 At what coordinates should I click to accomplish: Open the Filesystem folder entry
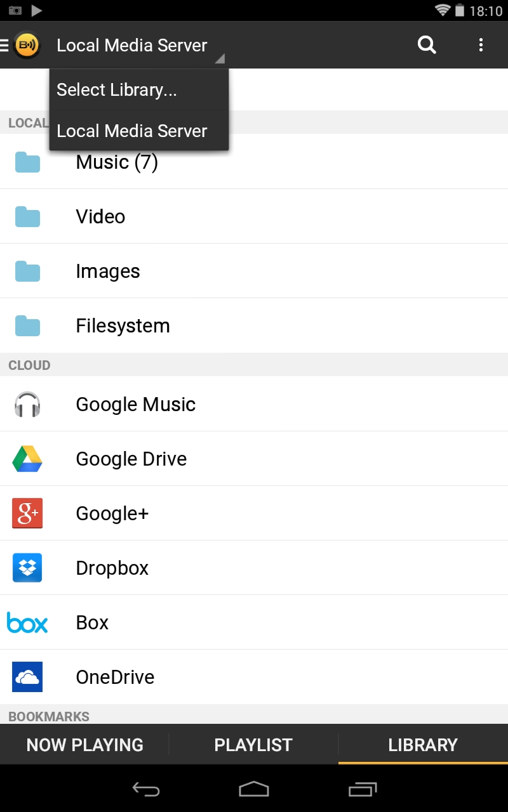pyautogui.click(x=123, y=326)
